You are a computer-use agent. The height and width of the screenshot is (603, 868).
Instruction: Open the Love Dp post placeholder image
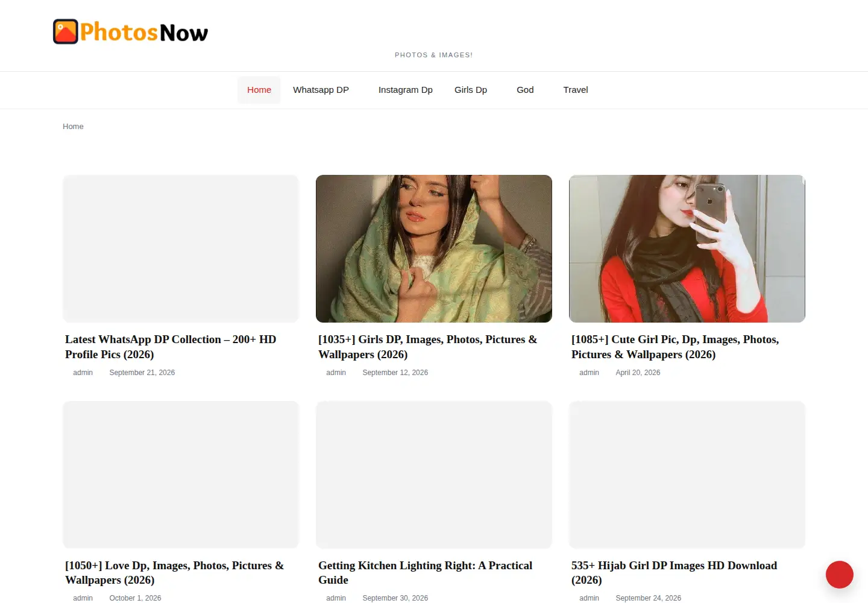[x=181, y=475]
